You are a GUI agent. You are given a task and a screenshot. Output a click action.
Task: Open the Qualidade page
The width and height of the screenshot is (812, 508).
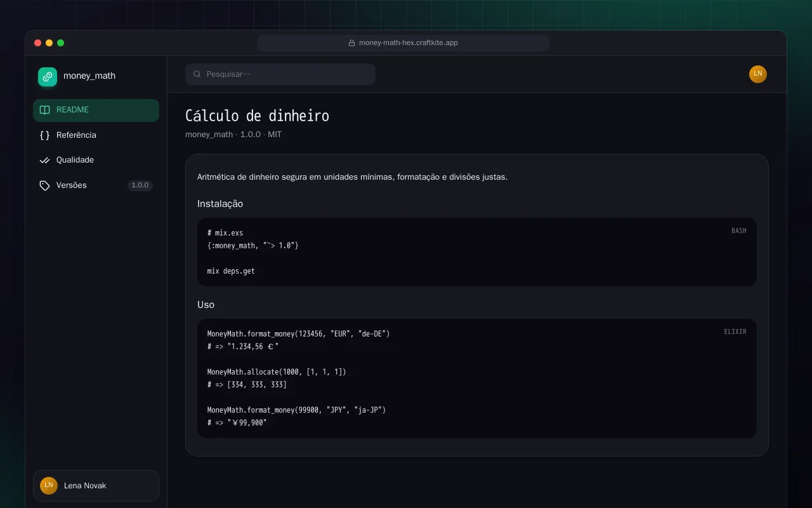pyautogui.click(x=96, y=160)
